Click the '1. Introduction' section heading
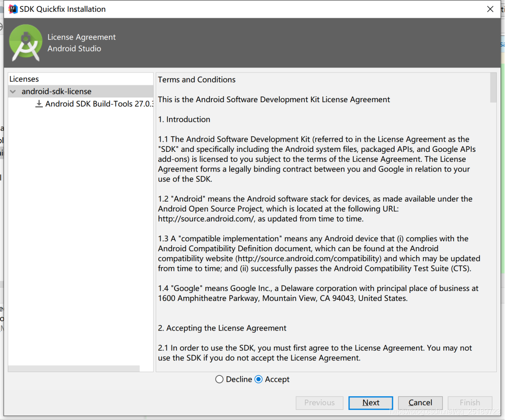The image size is (505, 420). pos(184,119)
